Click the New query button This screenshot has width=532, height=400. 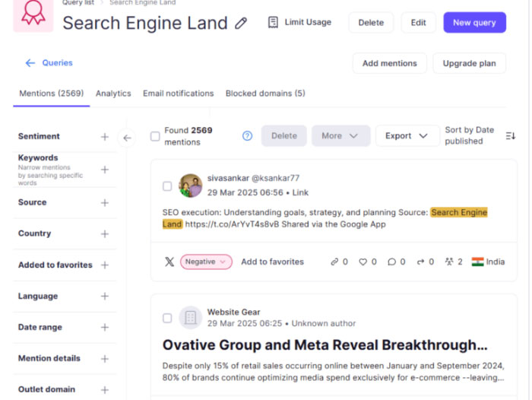[475, 22]
